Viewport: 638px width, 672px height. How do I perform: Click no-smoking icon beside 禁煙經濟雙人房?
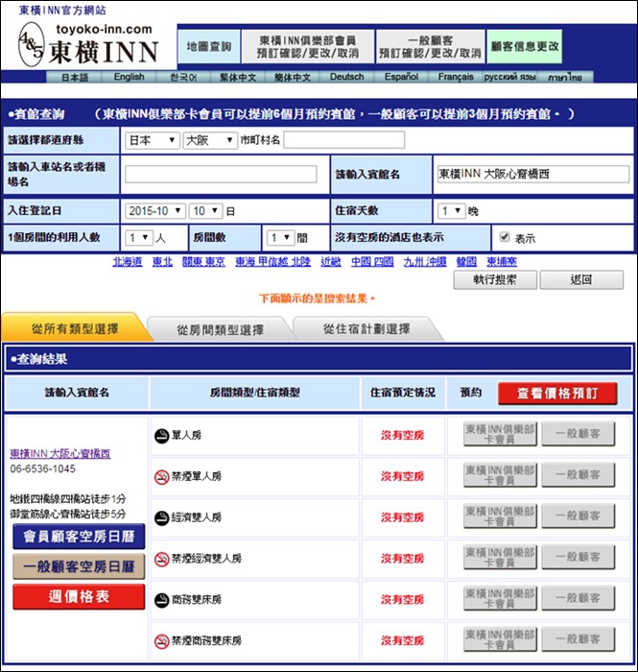tap(161, 560)
